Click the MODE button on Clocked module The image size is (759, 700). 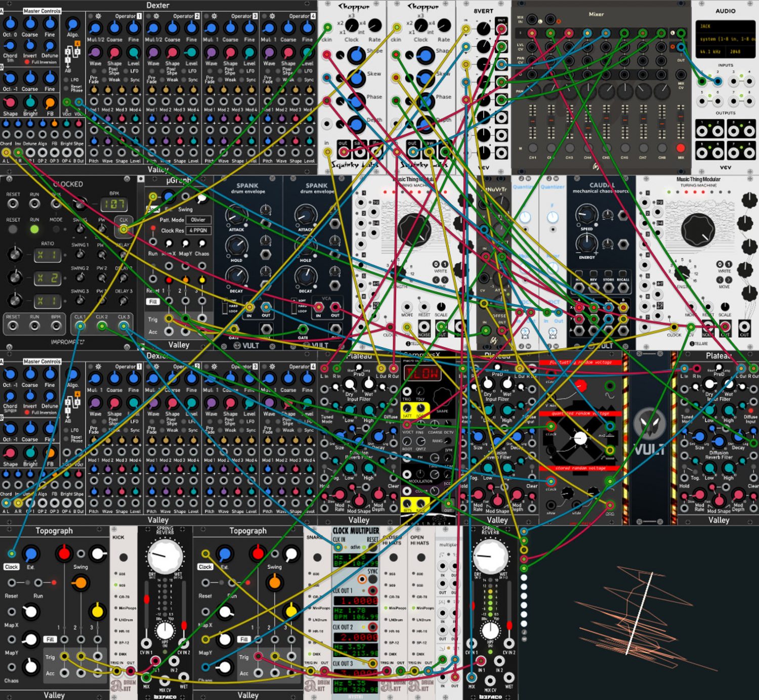(x=56, y=229)
